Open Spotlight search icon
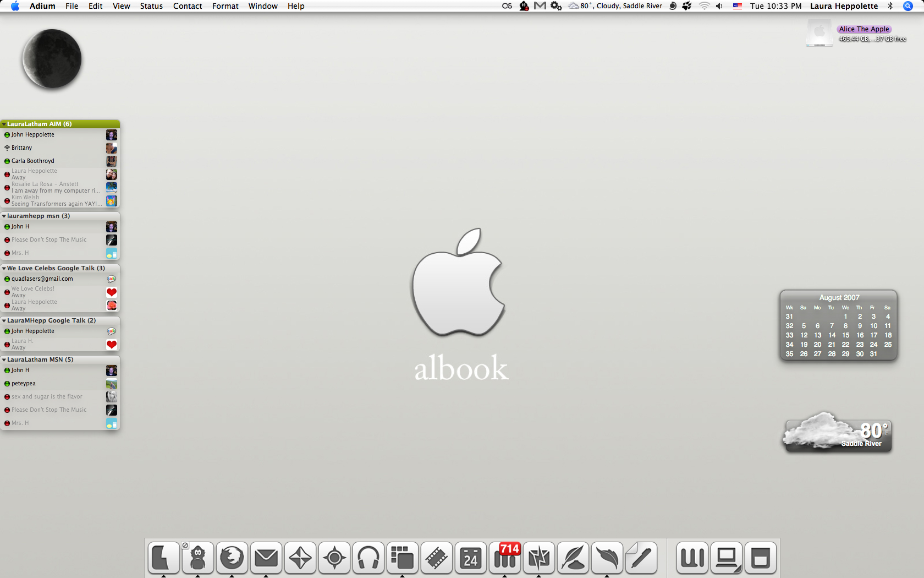The width and height of the screenshot is (924, 578). tap(908, 6)
